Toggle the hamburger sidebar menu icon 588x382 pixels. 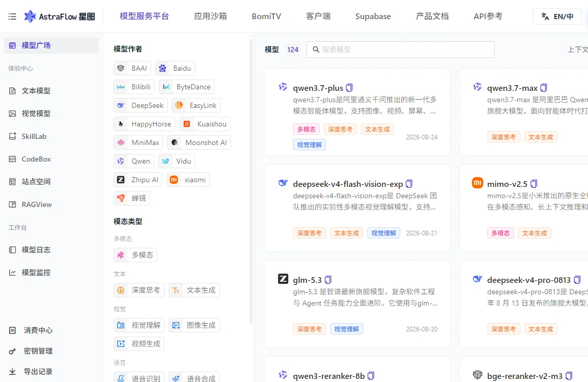coord(12,17)
